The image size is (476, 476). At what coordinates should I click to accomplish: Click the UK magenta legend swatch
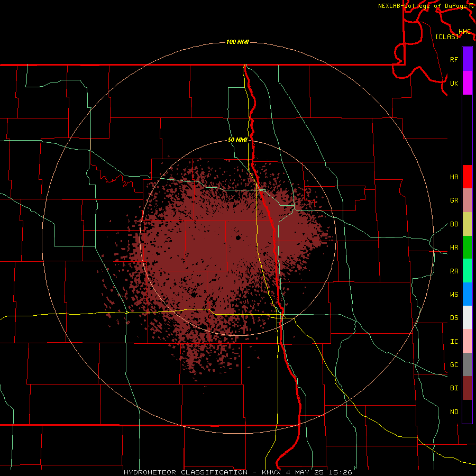(x=467, y=83)
